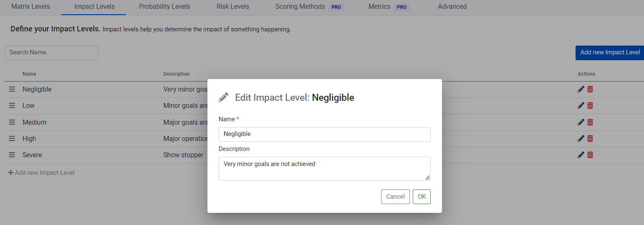Click the trash icon for Medium row
This screenshot has height=225, width=644.
click(590, 122)
